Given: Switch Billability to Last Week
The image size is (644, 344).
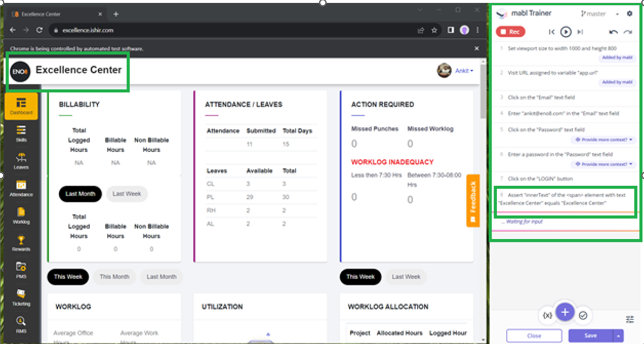Looking at the screenshot, I should point(126,194).
